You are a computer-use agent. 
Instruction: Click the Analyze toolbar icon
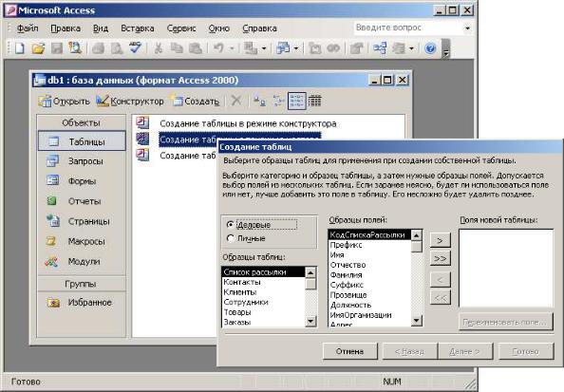282,47
